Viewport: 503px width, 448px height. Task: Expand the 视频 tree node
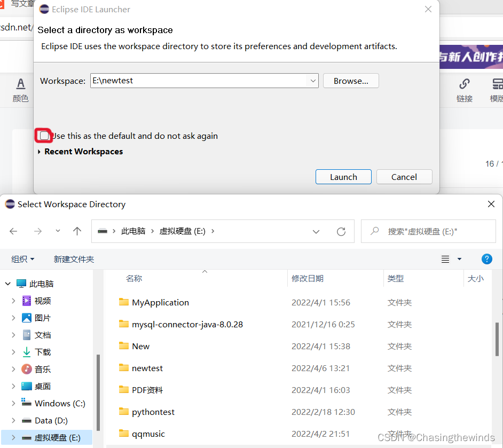click(x=13, y=301)
